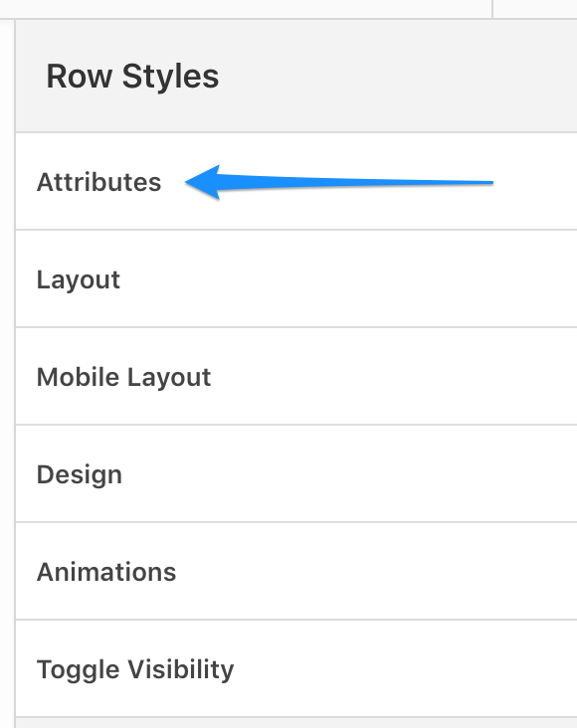Expand the Attributes section
This screenshot has height=728, width=577.
[x=296, y=181]
